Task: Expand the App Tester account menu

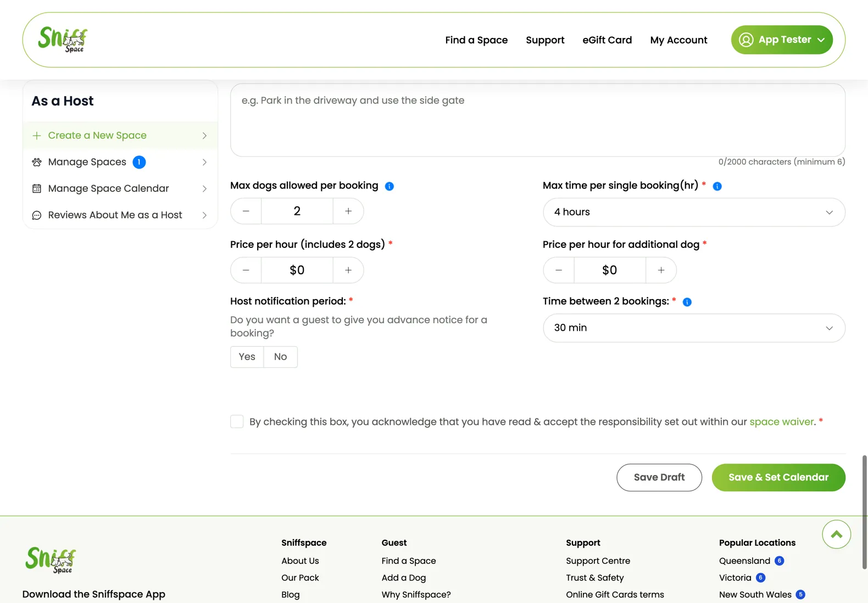Action: click(x=782, y=40)
